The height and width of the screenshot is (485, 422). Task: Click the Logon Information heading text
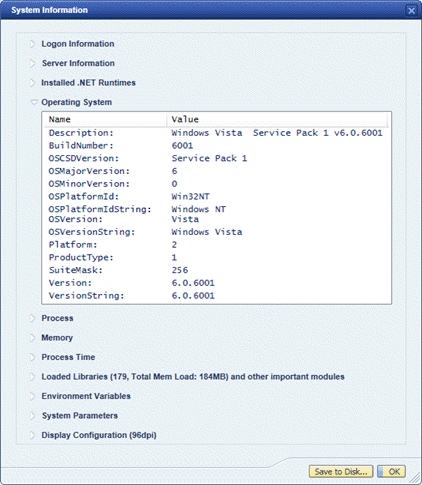click(x=78, y=44)
